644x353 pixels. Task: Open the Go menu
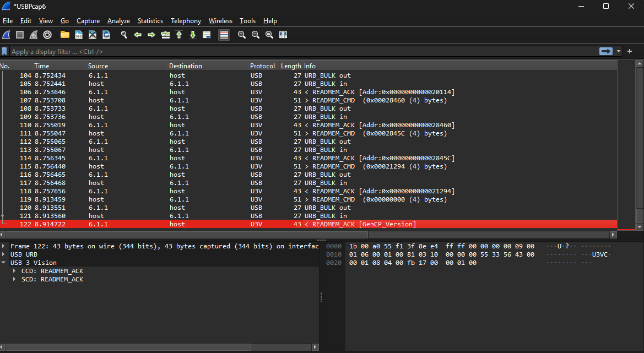pos(65,21)
